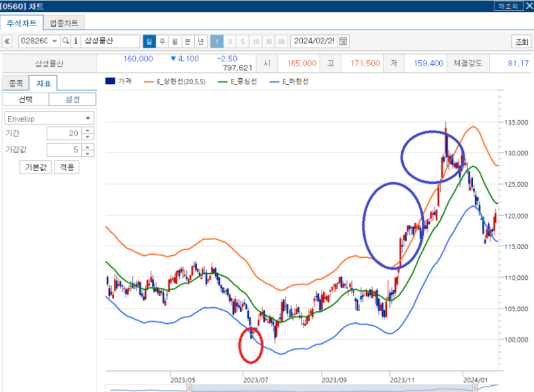Switch to the 주식차트 tab
This screenshot has height=392, width=534.
pyautogui.click(x=22, y=23)
